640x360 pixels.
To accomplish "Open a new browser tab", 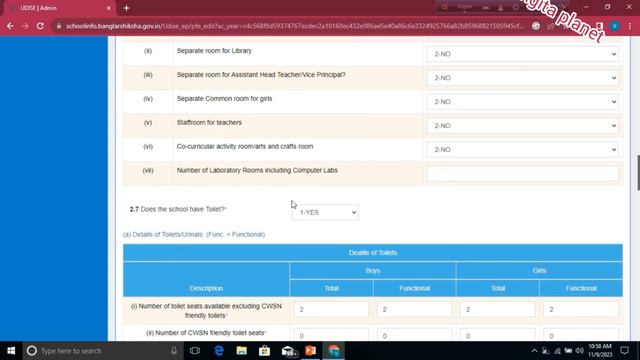I will (x=126, y=8).
